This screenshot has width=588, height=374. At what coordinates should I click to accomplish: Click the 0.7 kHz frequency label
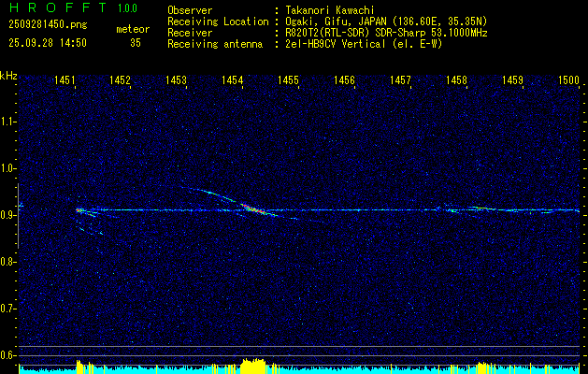click(8, 309)
